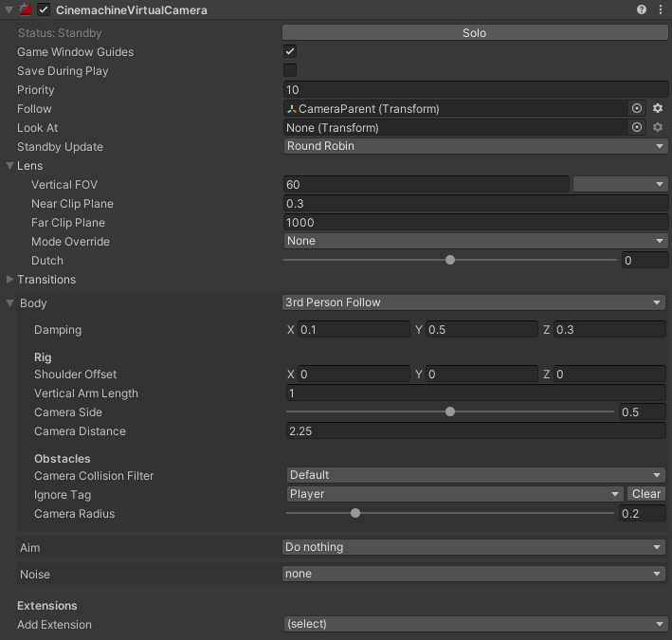Expand the Transitions section

point(10,280)
